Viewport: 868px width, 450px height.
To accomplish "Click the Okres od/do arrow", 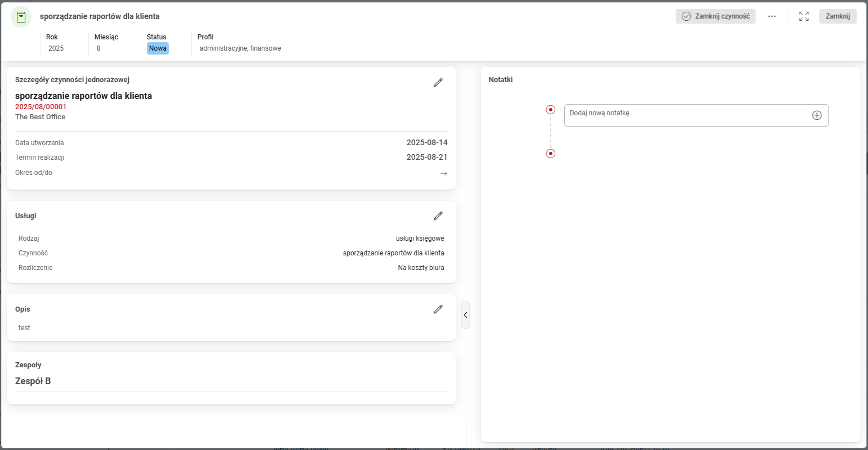I will click(444, 173).
